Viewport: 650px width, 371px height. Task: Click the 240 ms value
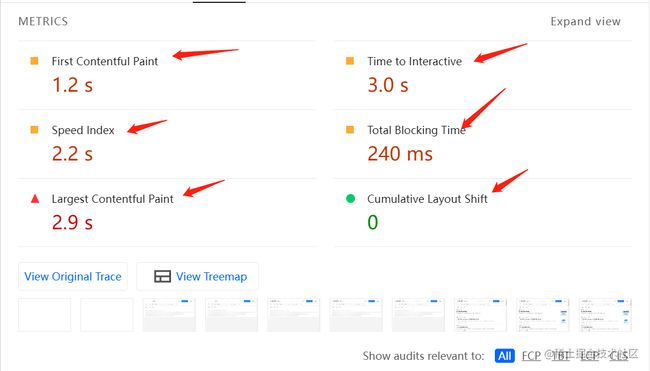pyautogui.click(x=400, y=154)
